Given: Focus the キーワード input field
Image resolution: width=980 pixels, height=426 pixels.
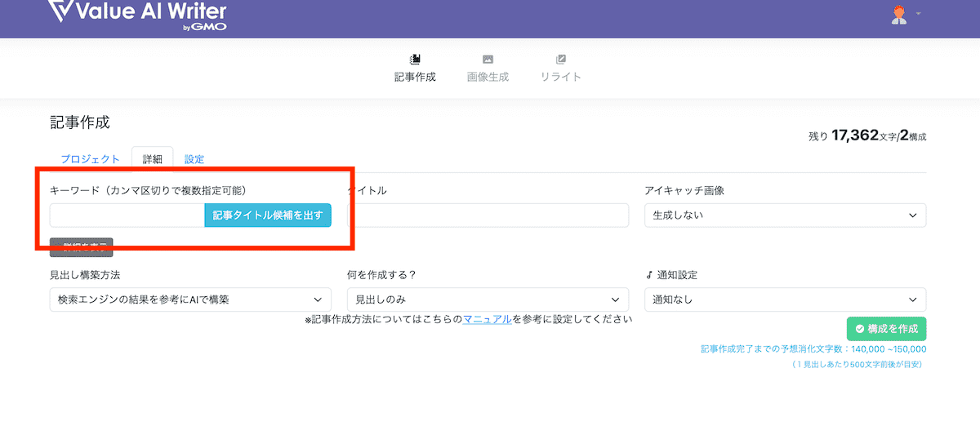Looking at the screenshot, I should coord(127,215).
